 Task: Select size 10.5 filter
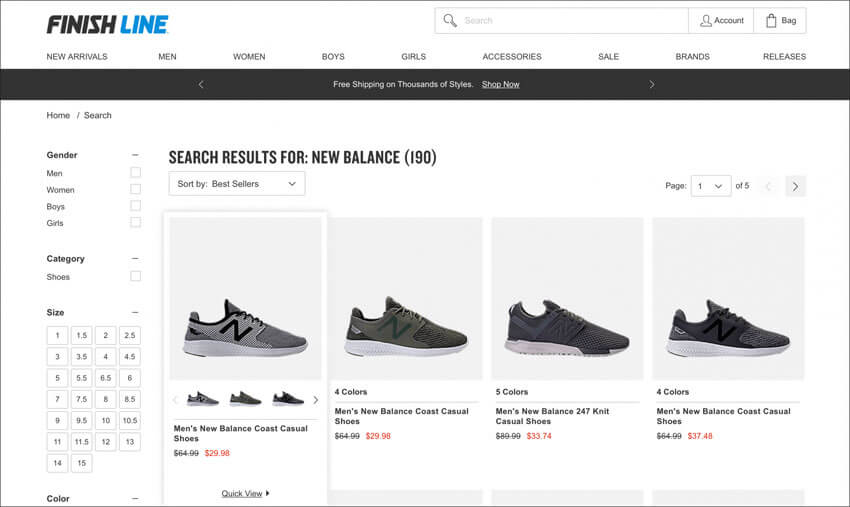(130, 420)
